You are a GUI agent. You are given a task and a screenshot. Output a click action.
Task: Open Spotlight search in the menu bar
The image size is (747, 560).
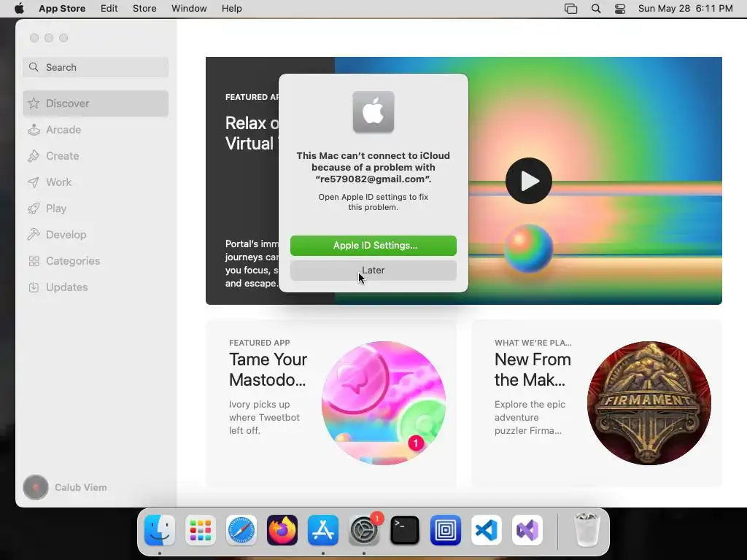click(x=596, y=9)
